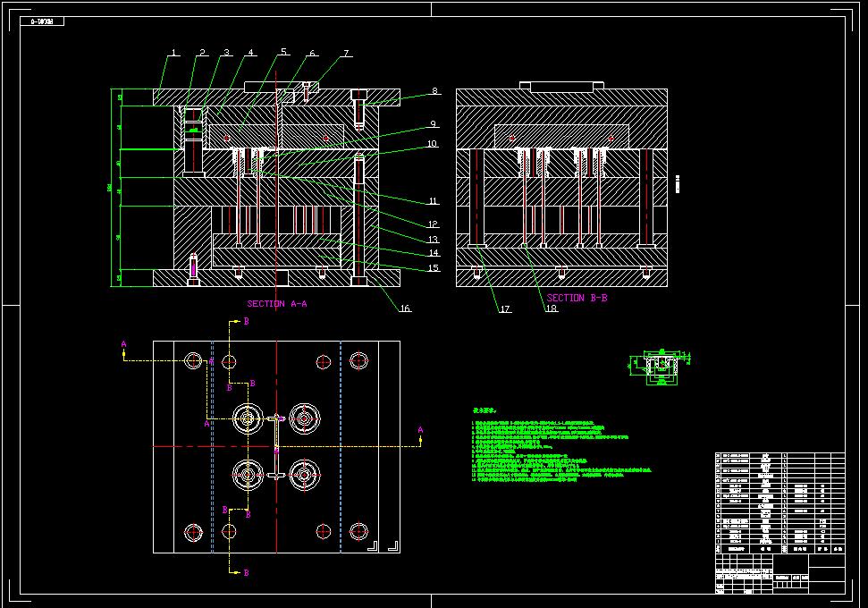This screenshot has width=868, height=608.
Task: Select the small green detail view drawing
Action: tap(660, 367)
